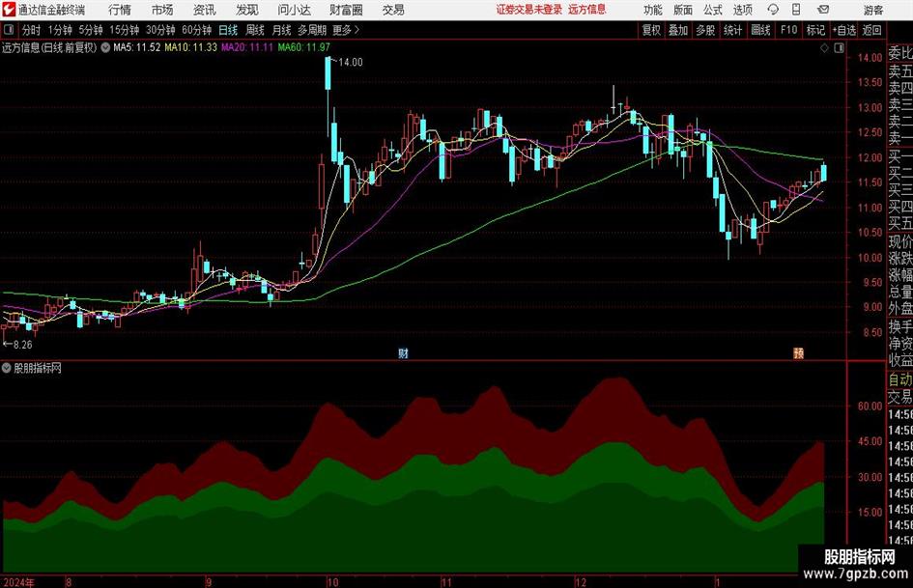The image size is (913, 588).
Task: Open the 资讯 menu
Action: point(205,10)
